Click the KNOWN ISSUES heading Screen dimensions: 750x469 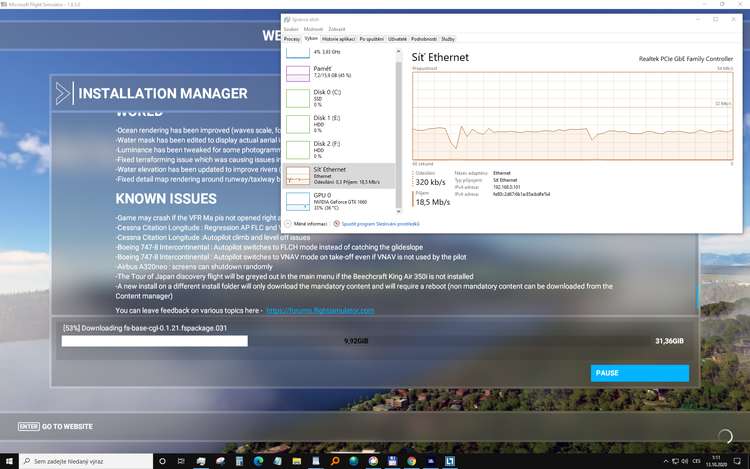166,199
